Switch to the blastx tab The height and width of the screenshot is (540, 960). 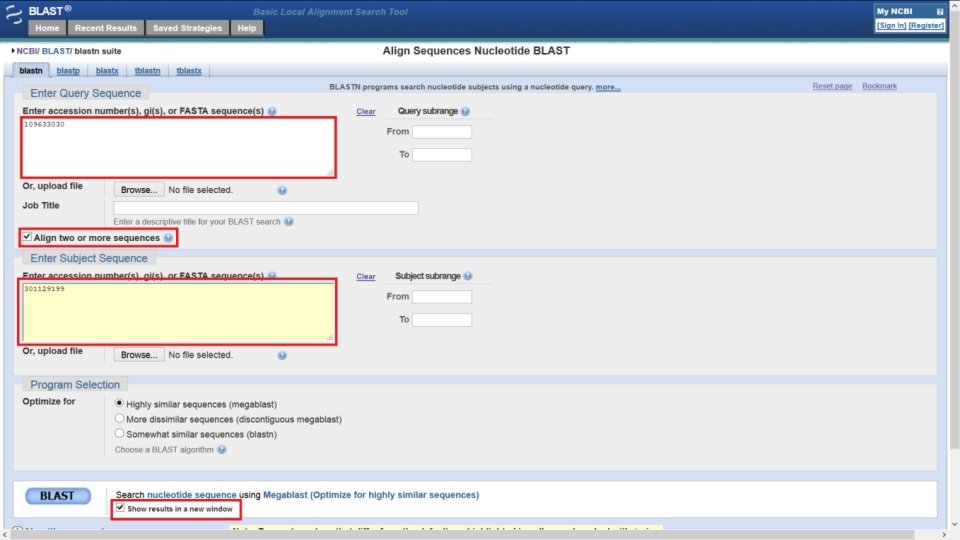[107, 71]
